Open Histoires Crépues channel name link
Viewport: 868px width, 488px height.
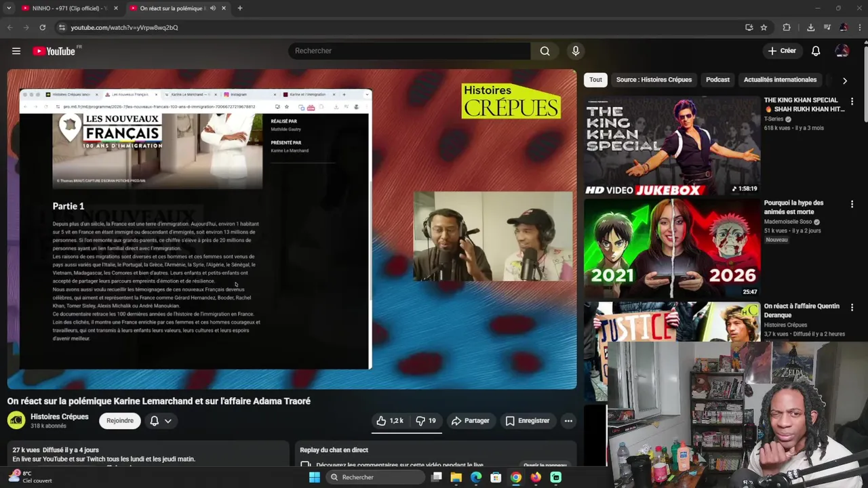pos(60,417)
